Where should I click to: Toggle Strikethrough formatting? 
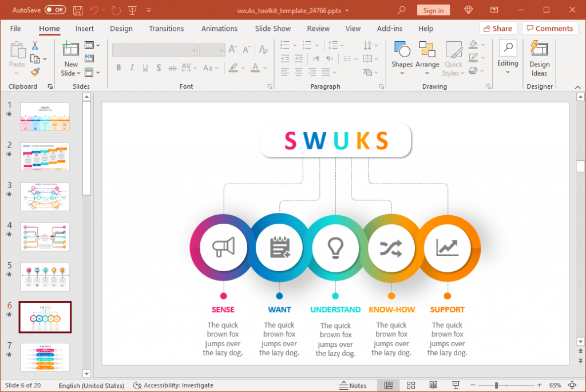[x=172, y=68]
